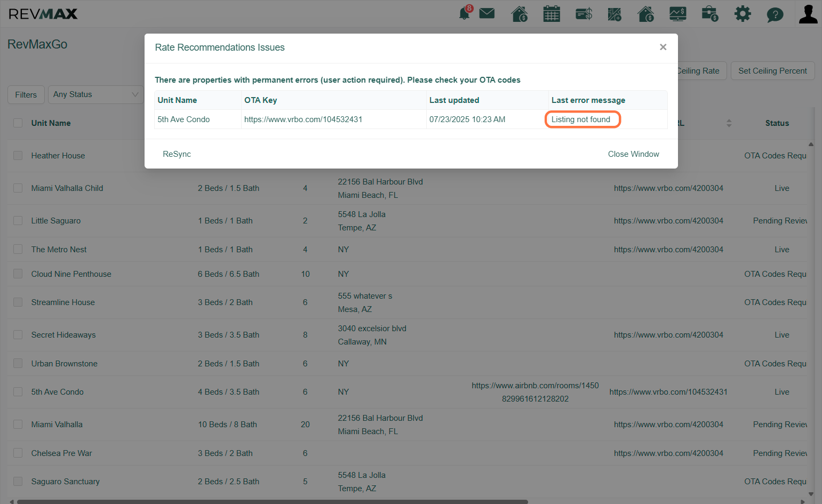Click ReSync in the dialog

(x=177, y=154)
